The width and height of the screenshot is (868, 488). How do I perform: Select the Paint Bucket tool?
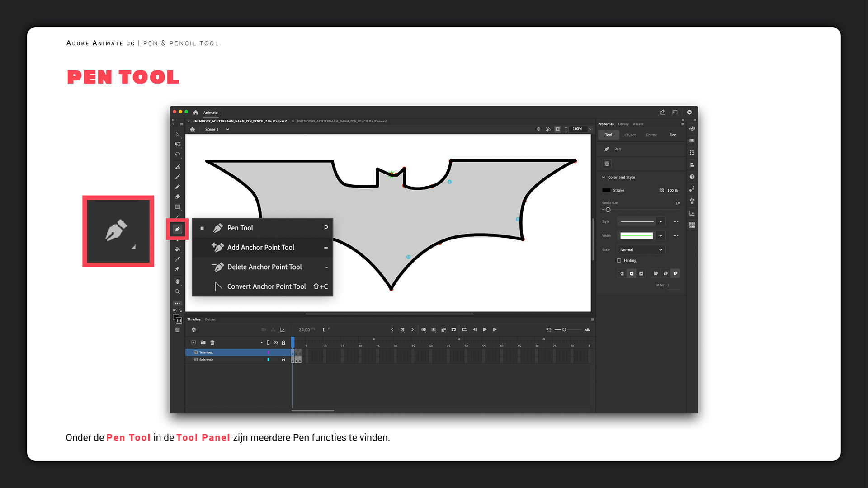tap(177, 249)
